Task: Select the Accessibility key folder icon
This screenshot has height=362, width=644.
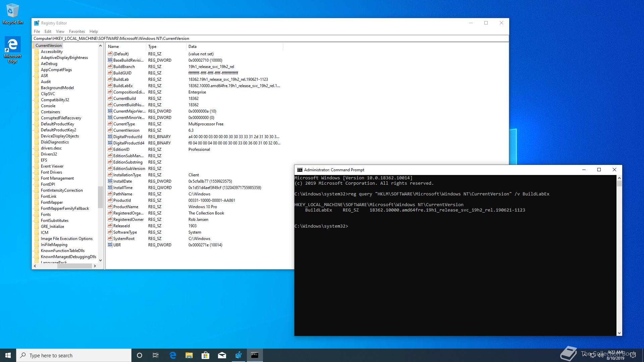Action: click(x=37, y=52)
